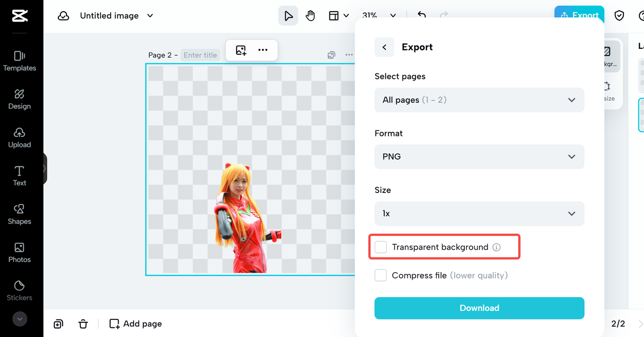
Task: Open the canvas layout options icon
Action: pyautogui.click(x=334, y=16)
